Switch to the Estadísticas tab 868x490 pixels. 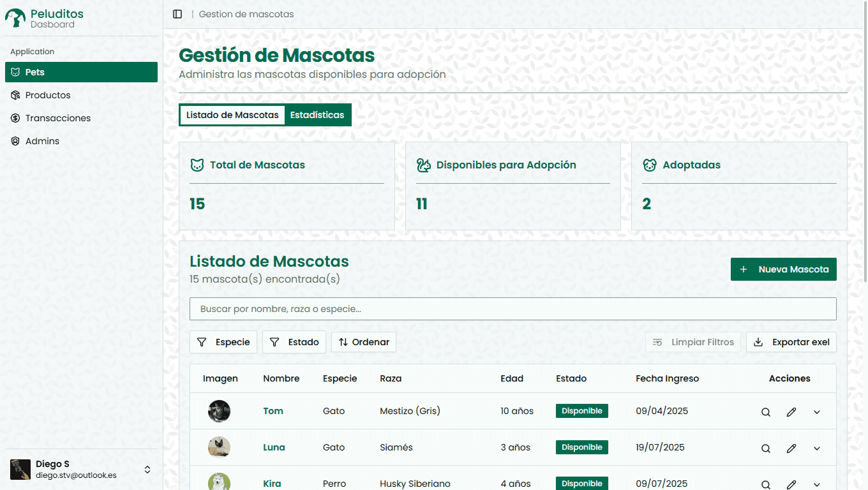click(317, 115)
